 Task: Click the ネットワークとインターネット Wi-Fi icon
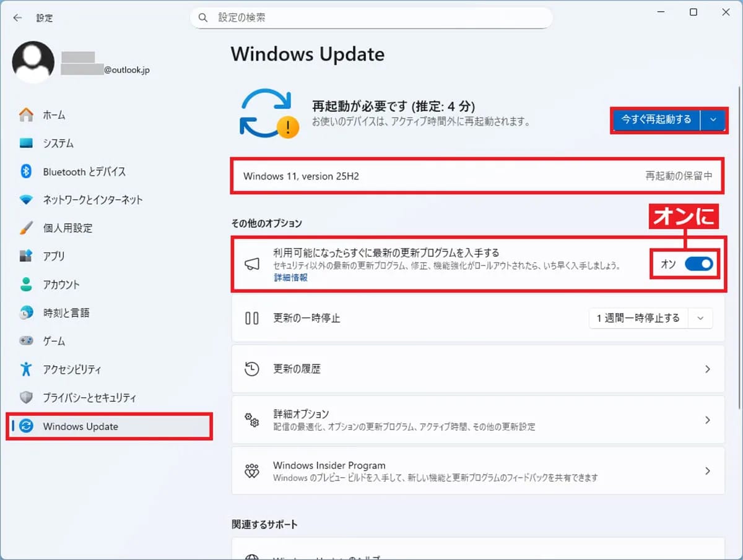click(x=26, y=200)
